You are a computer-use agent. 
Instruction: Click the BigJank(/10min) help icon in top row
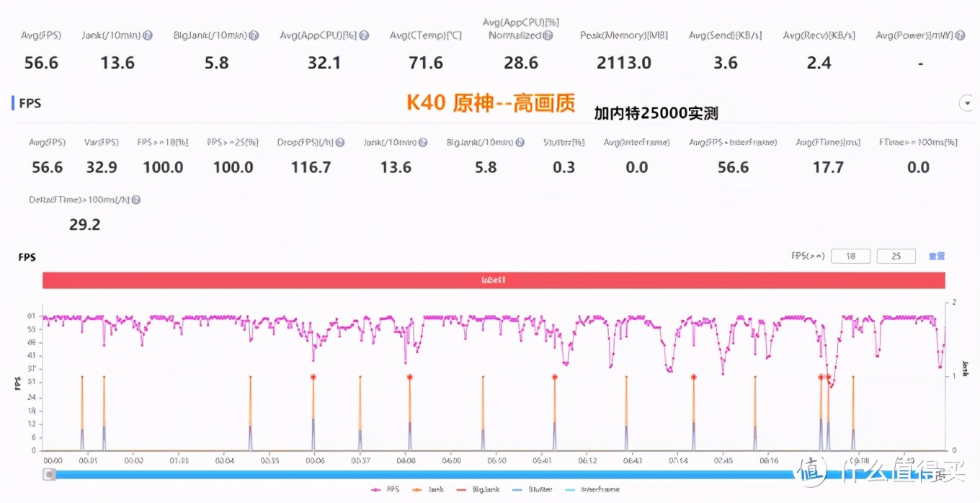pyautogui.click(x=254, y=35)
